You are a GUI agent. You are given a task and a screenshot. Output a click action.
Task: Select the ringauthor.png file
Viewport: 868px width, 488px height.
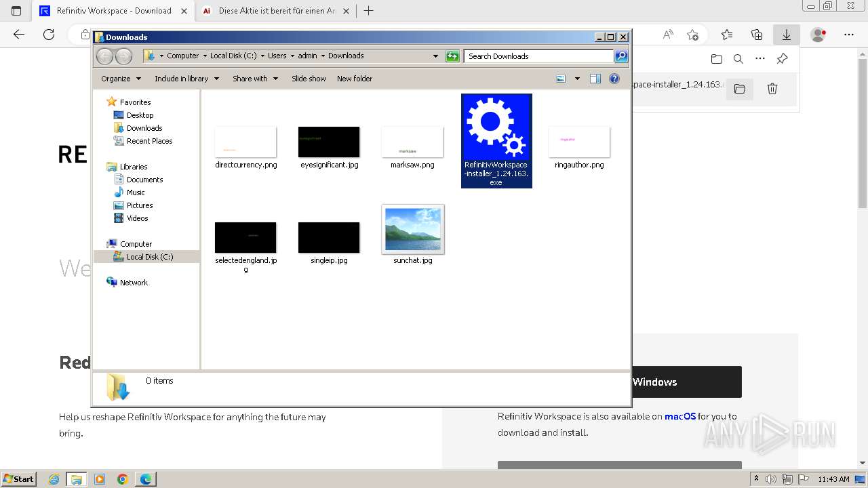(x=579, y=147)
